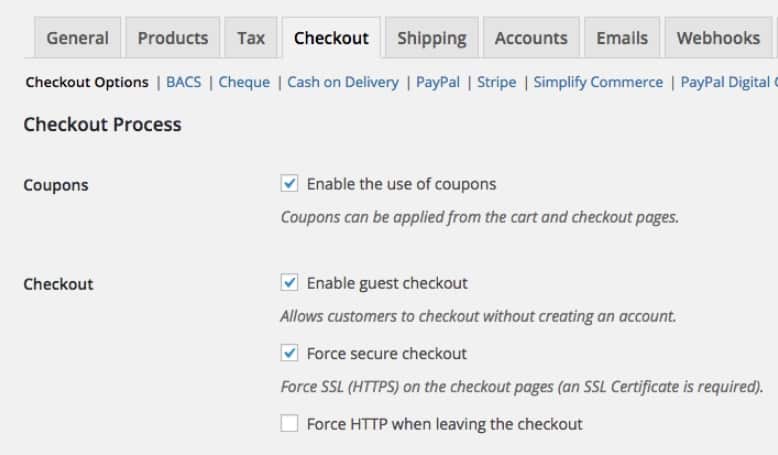Open the Stripe gateway link
This screenshot has height=455, width=778.
(497, 82)
